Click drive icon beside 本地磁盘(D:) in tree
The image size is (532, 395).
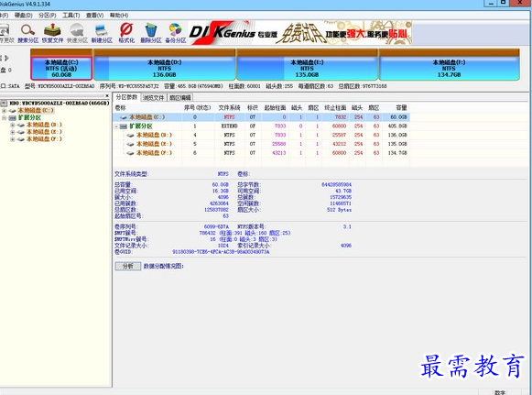pyautogui.click(x=21, y=125)
